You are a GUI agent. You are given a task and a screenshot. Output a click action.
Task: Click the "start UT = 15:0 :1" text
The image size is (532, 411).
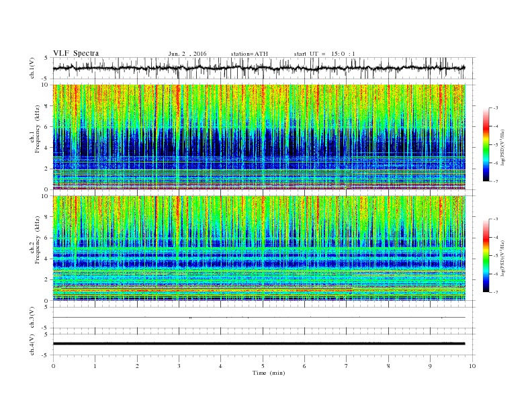[x=324, y=54]
